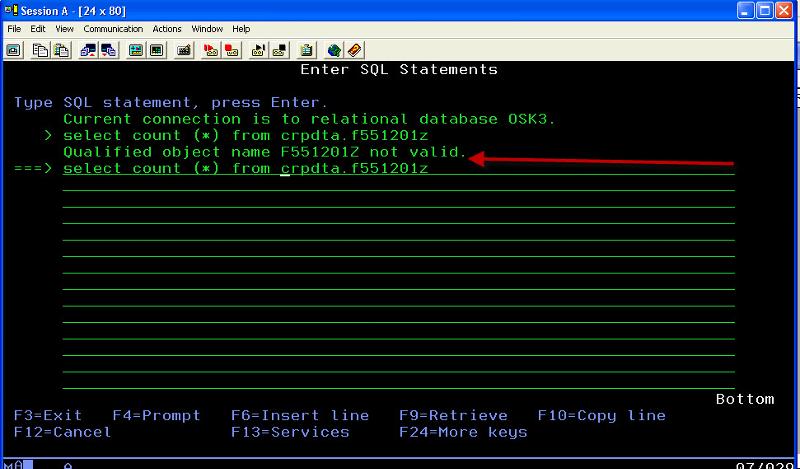800x469 pixels.
Task: Click the globe Support toolbar icon
Action: [334, 50]
